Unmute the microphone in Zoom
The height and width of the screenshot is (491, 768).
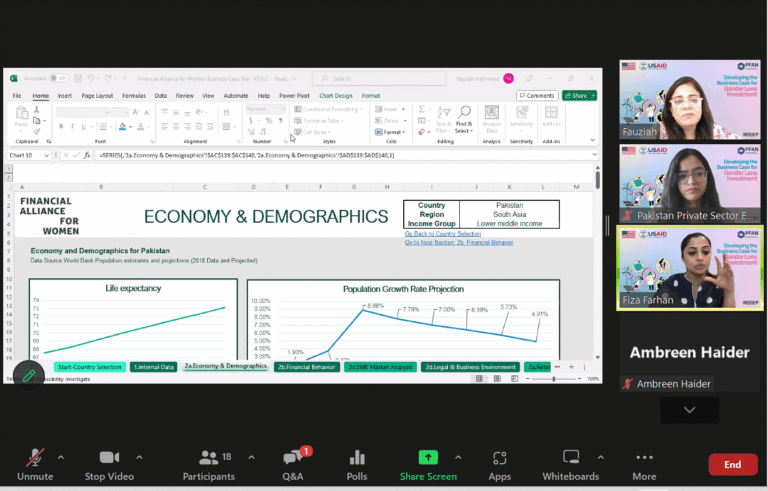(34, 458)
